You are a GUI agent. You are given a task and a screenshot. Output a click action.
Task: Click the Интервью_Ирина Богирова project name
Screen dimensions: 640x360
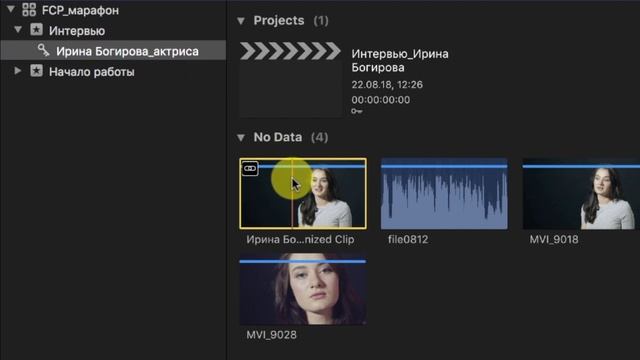[x=400, y=60]
